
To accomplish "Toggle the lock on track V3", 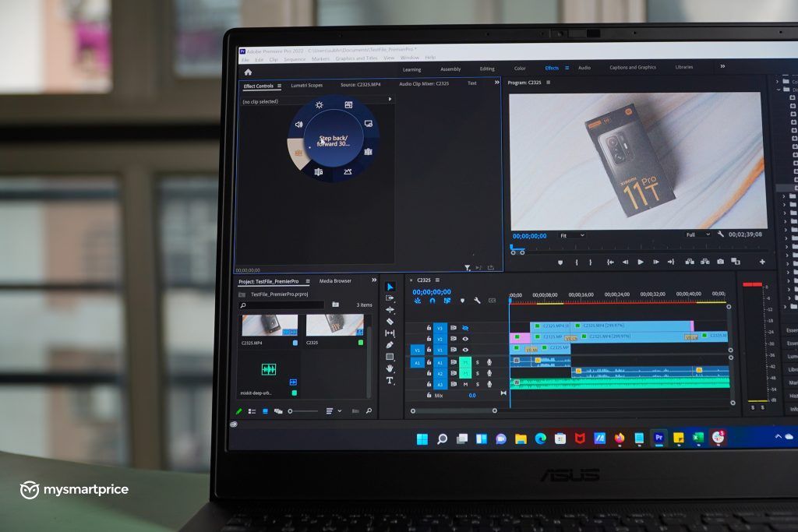I will [429, 328].
